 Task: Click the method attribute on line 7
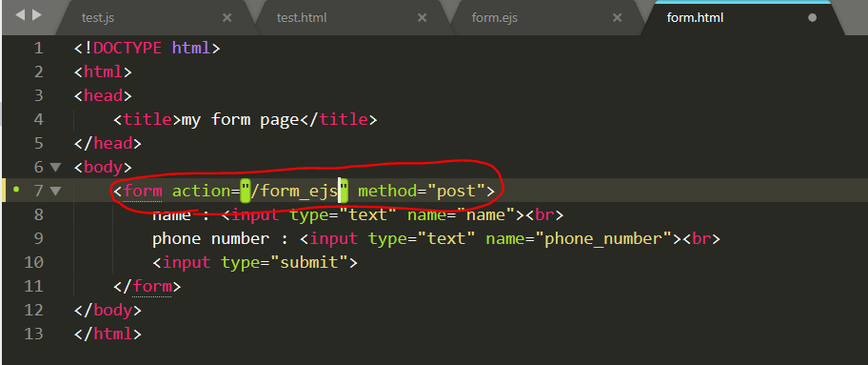click(x=387, y=192)
